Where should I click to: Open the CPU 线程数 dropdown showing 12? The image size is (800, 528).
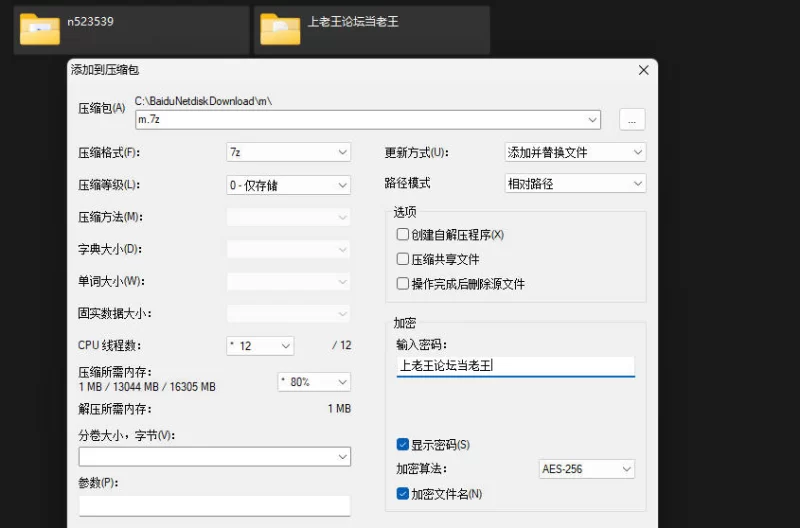[x=260, y=346]
